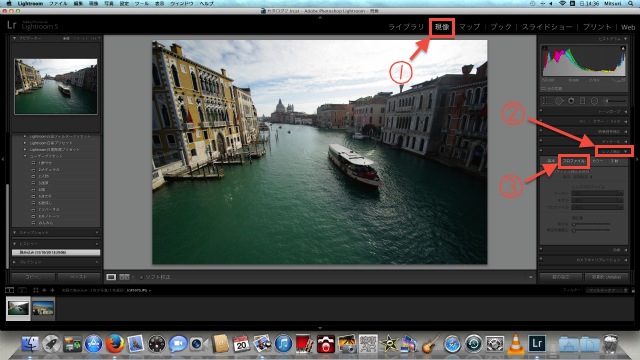
Task: Expand the コレクション panel
Action: 15,262
